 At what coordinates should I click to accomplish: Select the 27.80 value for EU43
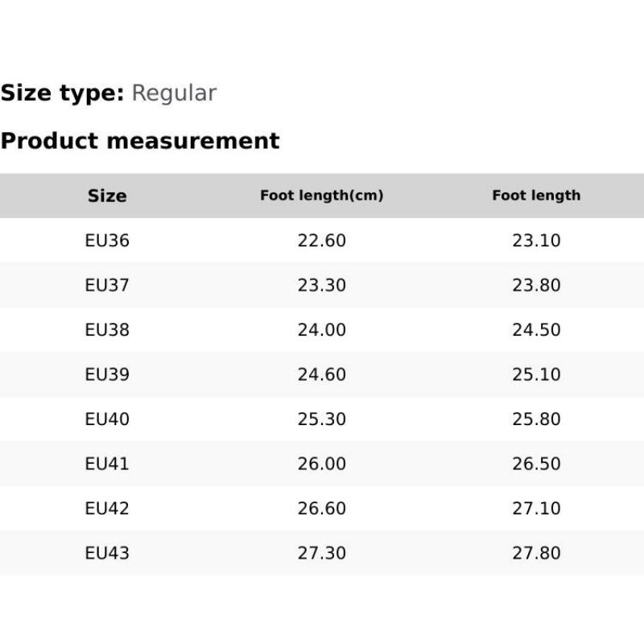[536, 553]
